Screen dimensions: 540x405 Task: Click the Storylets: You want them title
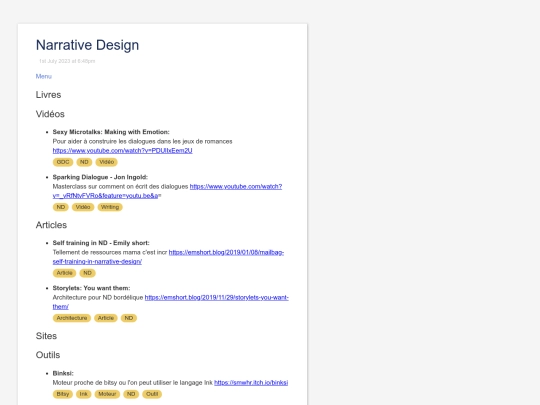click(91, 288)
